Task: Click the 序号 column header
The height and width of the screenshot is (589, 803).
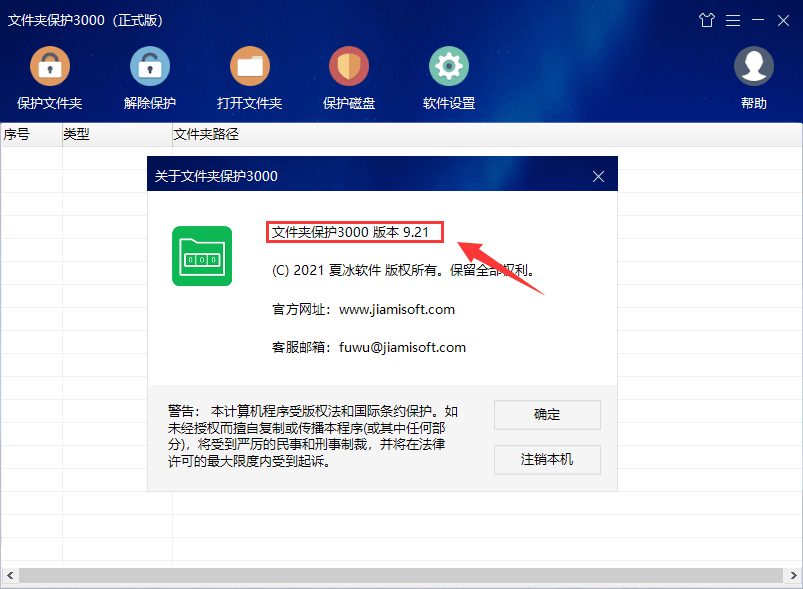Action: tap(32, 135)
